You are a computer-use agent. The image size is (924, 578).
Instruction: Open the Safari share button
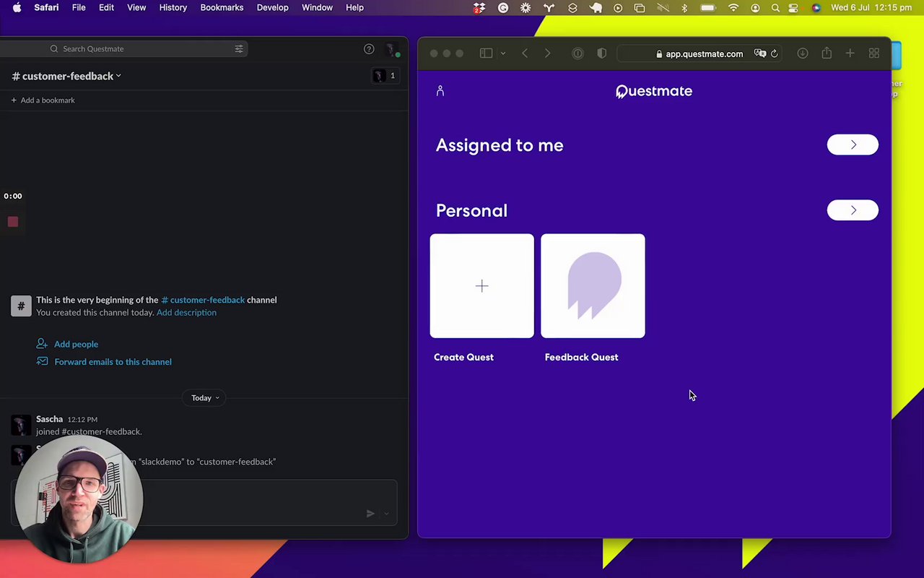[x=827, y=53]
